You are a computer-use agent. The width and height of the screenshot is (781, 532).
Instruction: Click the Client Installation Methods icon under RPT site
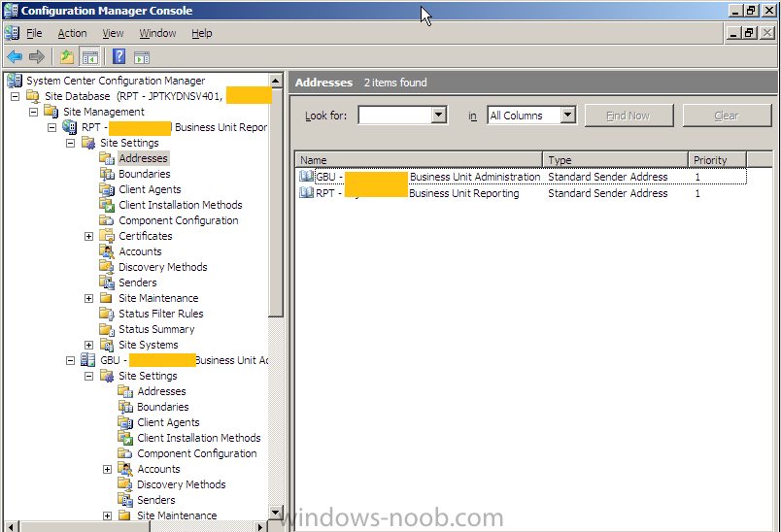(107, 205)
